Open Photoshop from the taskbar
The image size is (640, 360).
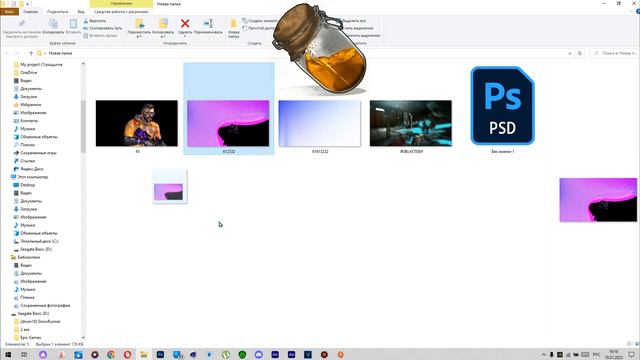click(160, 354)
